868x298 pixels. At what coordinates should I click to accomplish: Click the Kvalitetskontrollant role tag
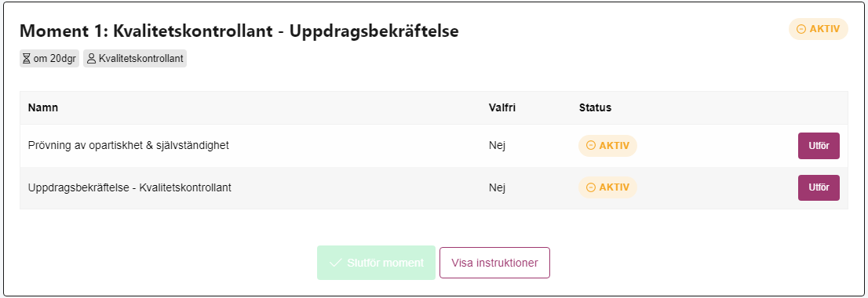coord(135,59)
